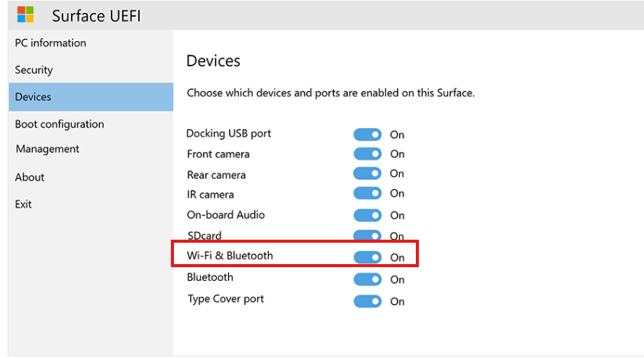Open Boot configuration page
The height and width of the screenshot is (358, 644).
point(60,124)
